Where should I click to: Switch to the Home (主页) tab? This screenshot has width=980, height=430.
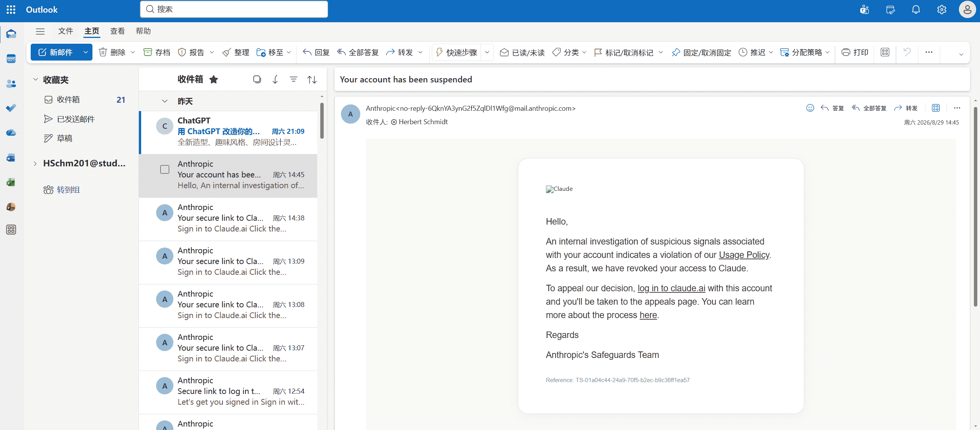(92, 31)
